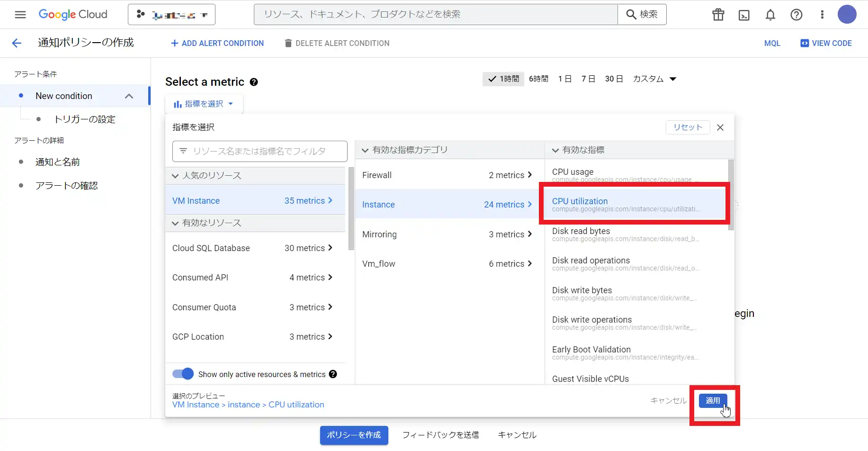This screenshot has width=868, height=451.
Task: Open the gift free trial icon
Action: pyautogui.click(x=718, y=15)
